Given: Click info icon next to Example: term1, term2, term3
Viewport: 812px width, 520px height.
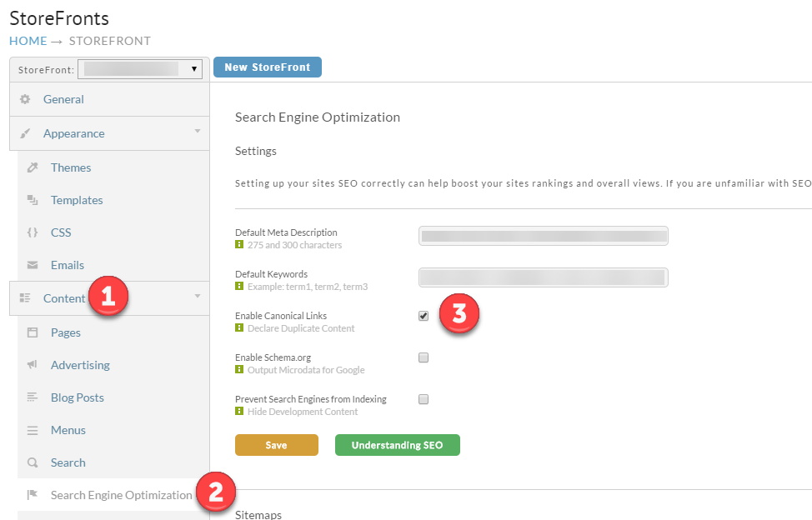Looking at the screenshot, I should 239,286.
